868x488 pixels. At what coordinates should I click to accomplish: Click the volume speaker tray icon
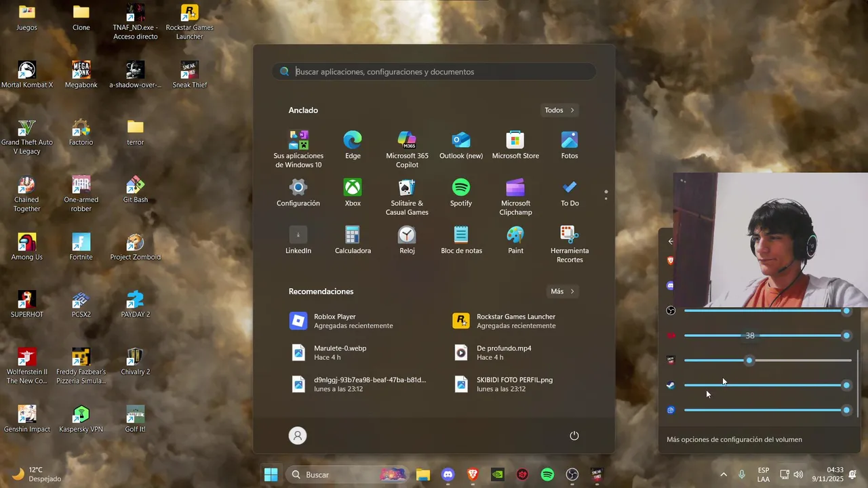pyautogui.click(x=798, y=474)
